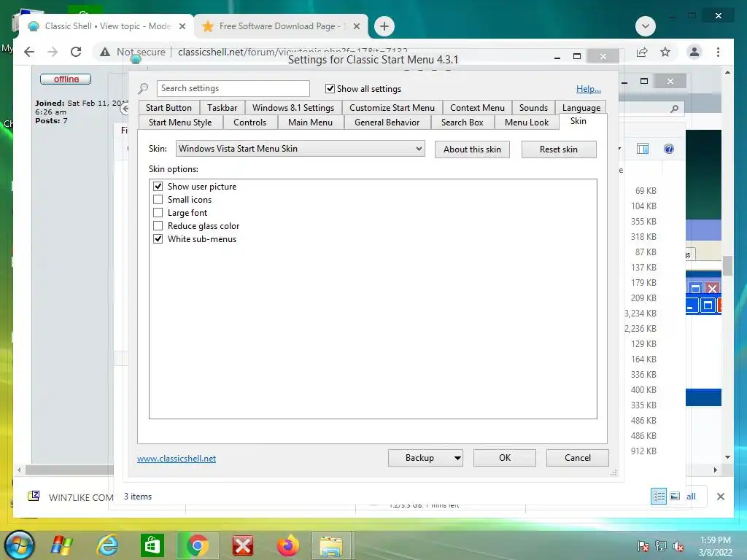Click the Chrome address bar URL

pos(293,52)
